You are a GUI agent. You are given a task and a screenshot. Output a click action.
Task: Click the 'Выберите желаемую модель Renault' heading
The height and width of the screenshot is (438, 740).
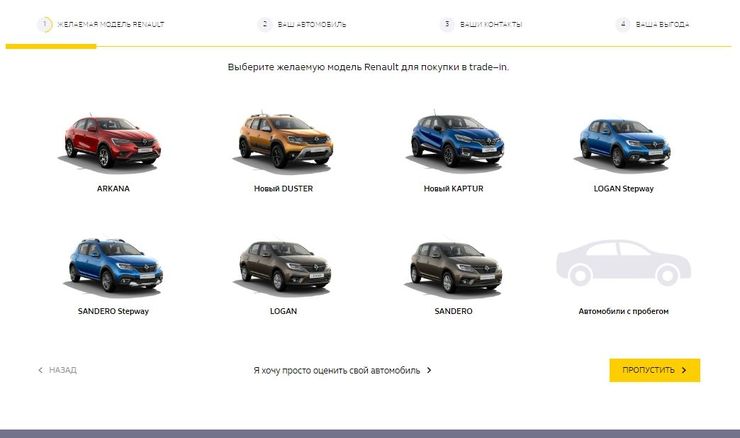(368, 67)
